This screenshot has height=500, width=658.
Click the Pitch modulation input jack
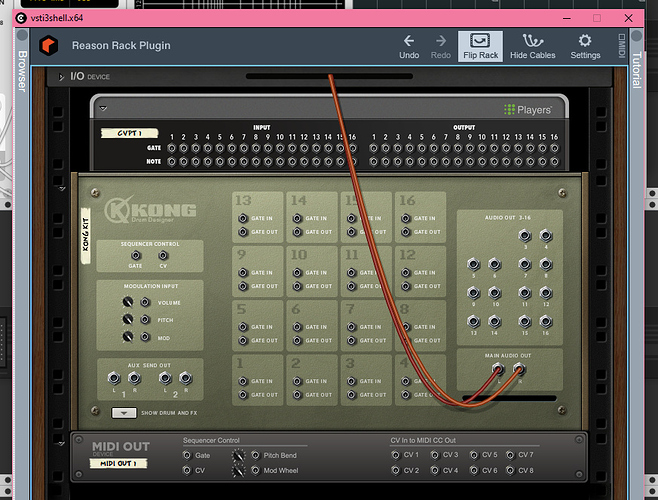click(x=145, y=319)
